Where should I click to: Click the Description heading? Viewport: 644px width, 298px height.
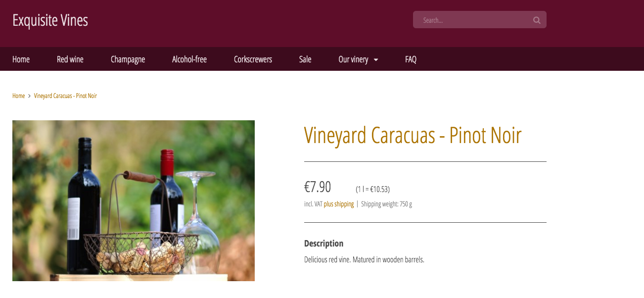[323, 244]
